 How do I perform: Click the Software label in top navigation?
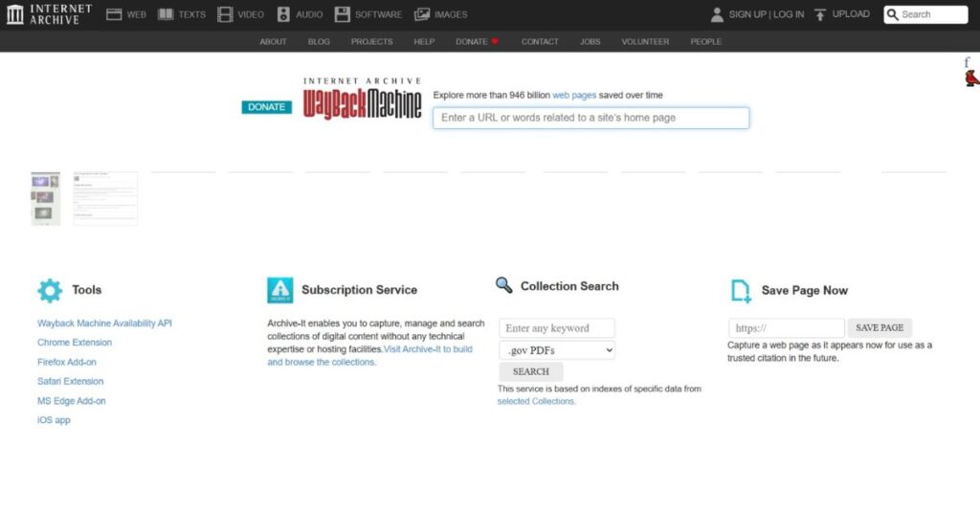(x=379, y=14)
